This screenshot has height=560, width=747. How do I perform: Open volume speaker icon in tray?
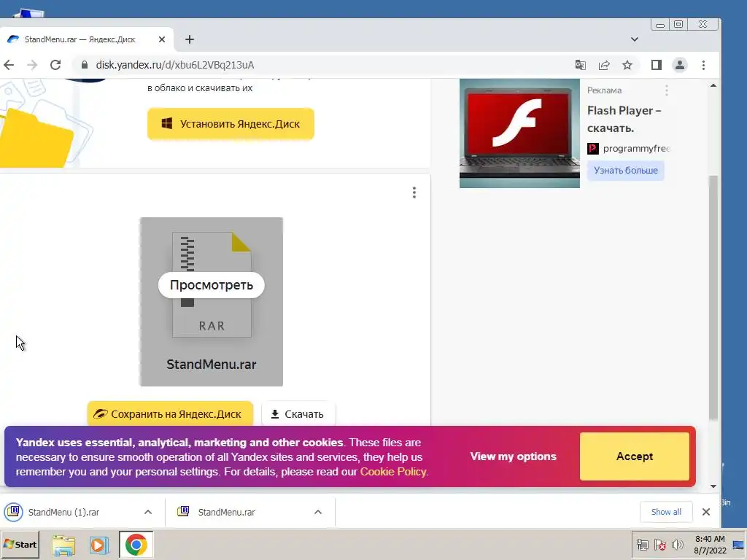click(x=678, y=545)
